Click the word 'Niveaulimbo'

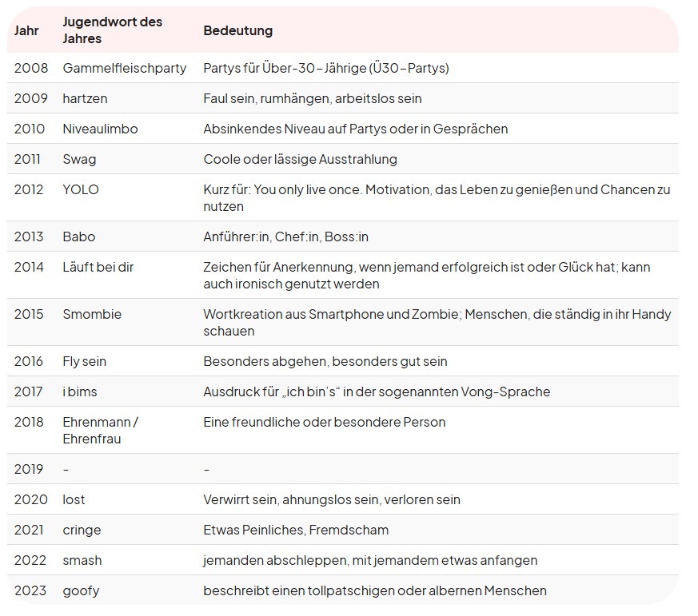click(100, 129)
